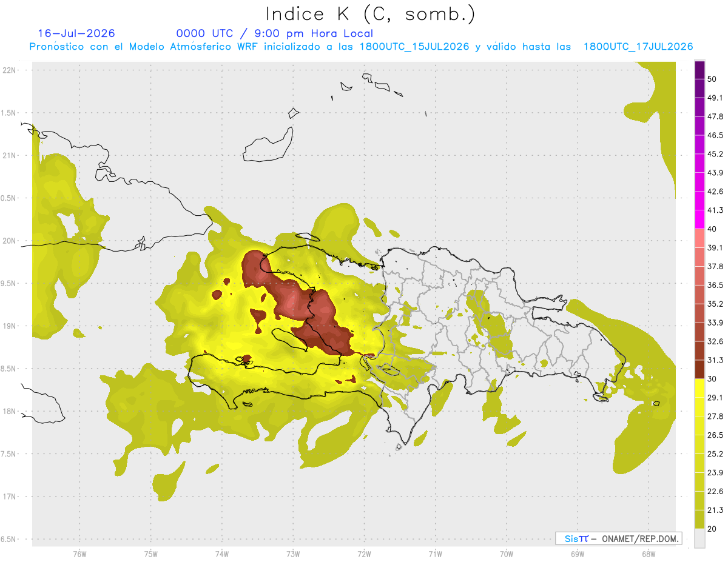Click the legend label "47.8"
This screenshot has width=728, height=562.
coord(715,116)
